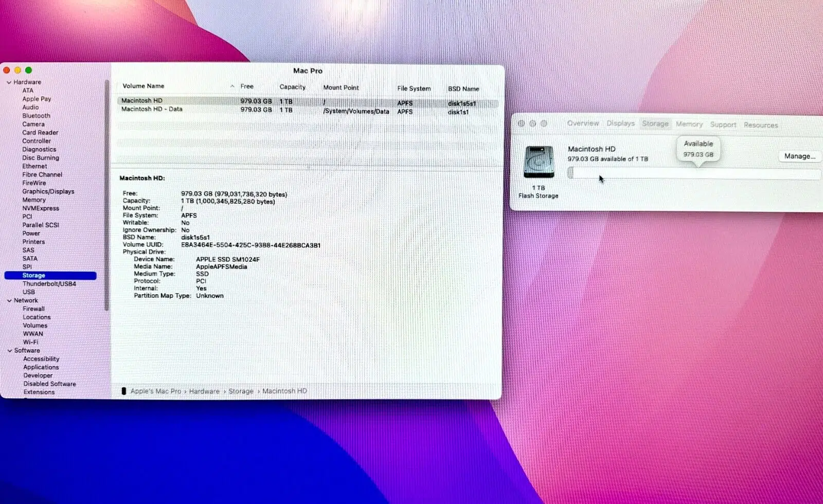Open the Memory tab in About This Mac
Screen dimensions: 823x504
(689, 124)
